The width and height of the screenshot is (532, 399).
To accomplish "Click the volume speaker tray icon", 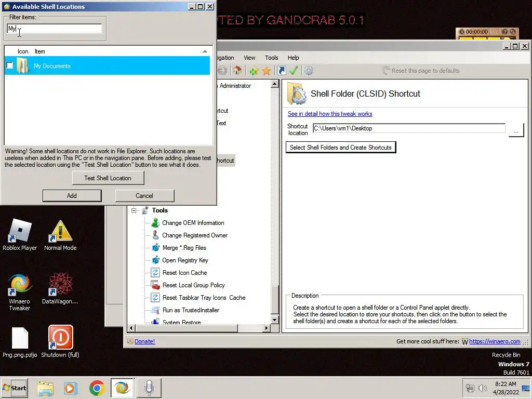I will 482,388.
